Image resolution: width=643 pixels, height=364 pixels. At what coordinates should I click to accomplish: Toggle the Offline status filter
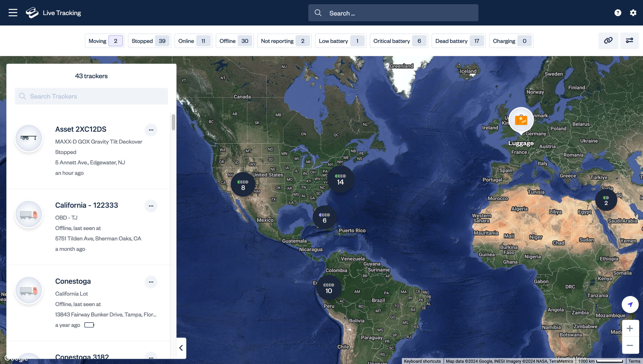click(x=234, y=41)
